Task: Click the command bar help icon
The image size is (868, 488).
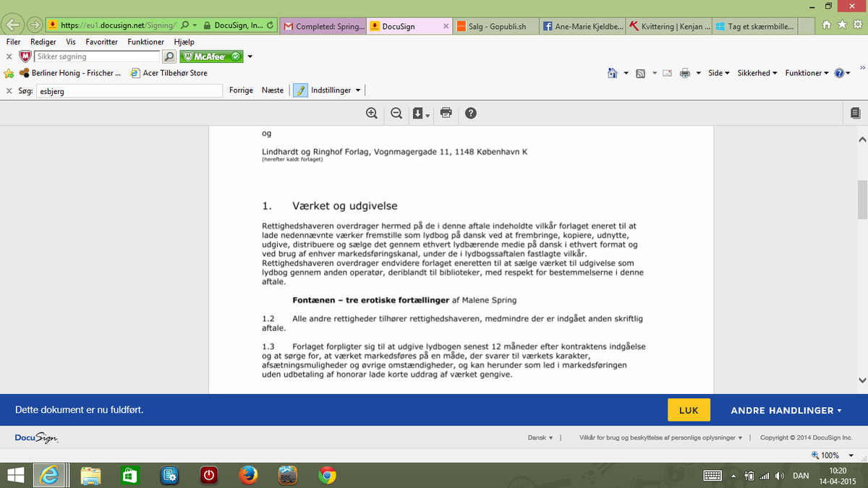Action: point(839,73)
